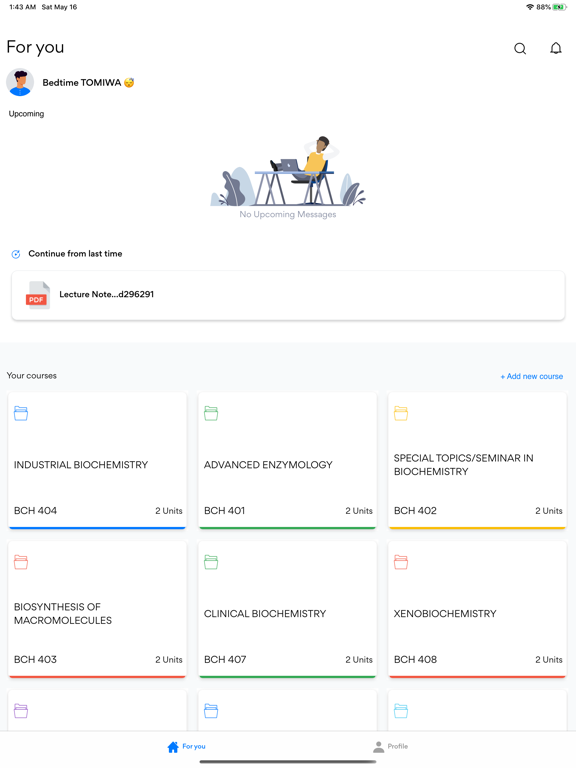Viewport: 576px width, 768px height.
Task: Tap the battery indicator in the status bar
Action: (x=560, y=7)
